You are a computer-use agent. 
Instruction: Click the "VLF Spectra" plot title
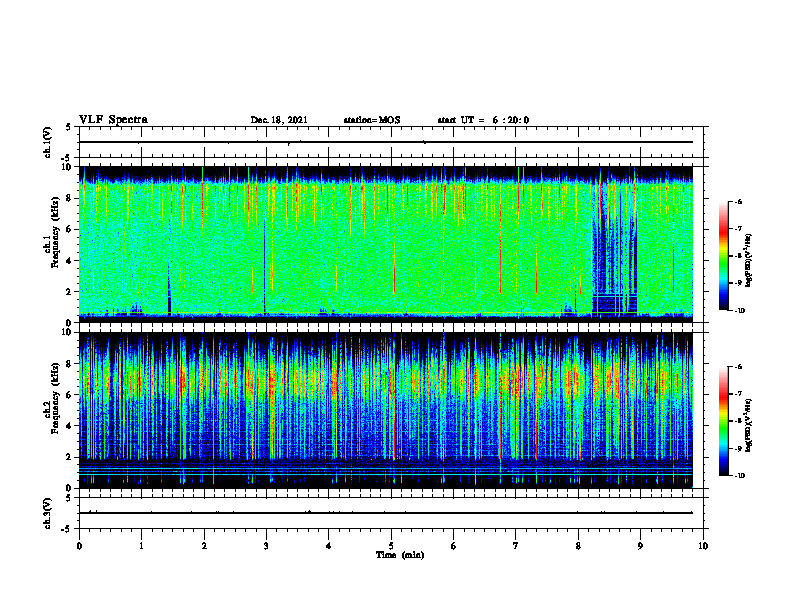pyautogui.click(x=113, y=120)
